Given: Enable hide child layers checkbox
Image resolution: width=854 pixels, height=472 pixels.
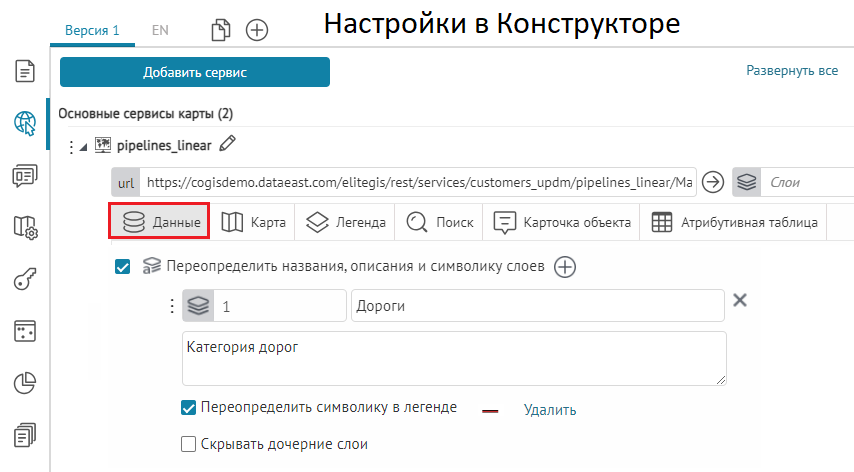Looking at the screenshot, I should click(188, 444).
